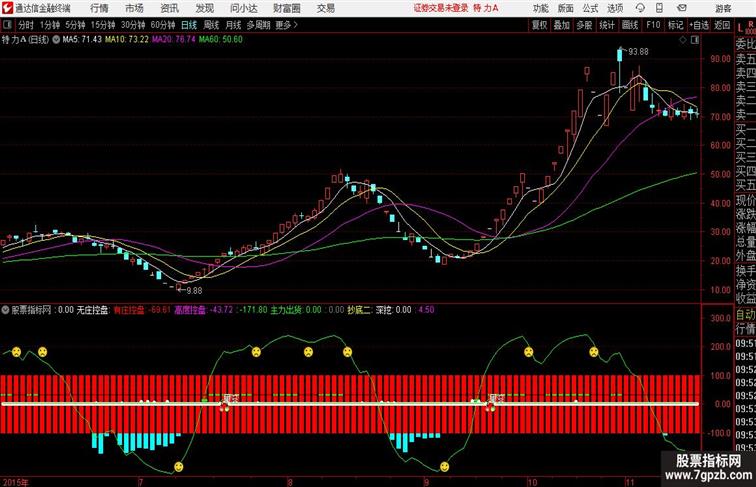Click the Tongdaxin red logo icon
The width and height of the screenshot is (756, 487).
(x=7, y=8)
